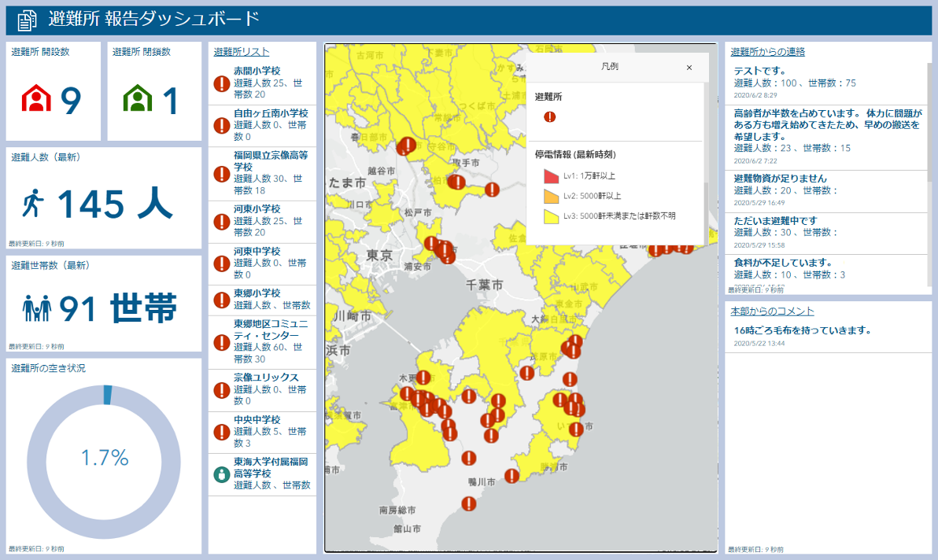Click the red Lv1 outage legend swatch
Screen dimensions: 938x560
[551, 176]
